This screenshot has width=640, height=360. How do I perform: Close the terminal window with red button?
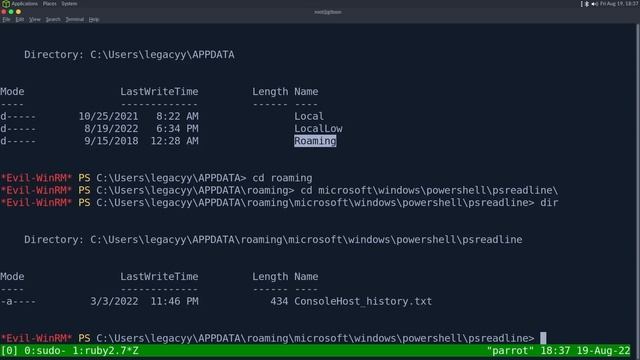(x=4, y=12)
